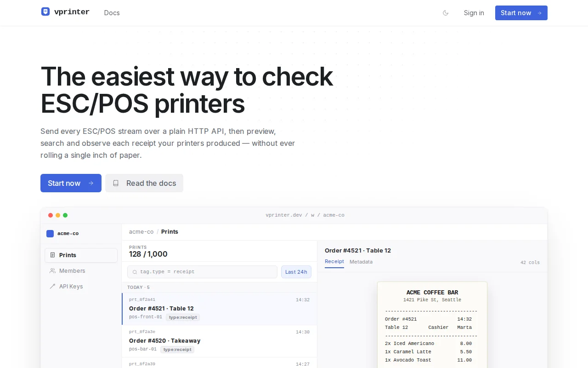Viewport: 588px width, 368px height.
Task: Select Order #4520 · Takeaway row
Action: pos(219,341)
